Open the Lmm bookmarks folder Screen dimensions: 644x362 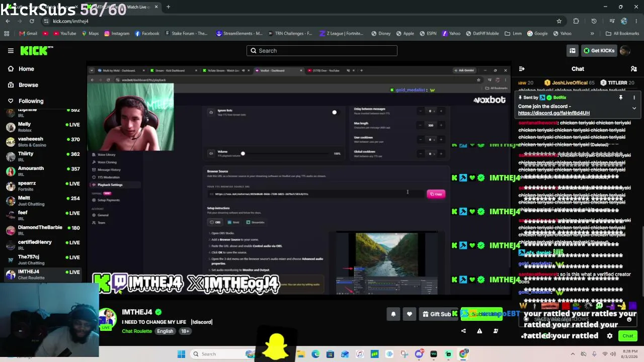[x=514, y=34]
